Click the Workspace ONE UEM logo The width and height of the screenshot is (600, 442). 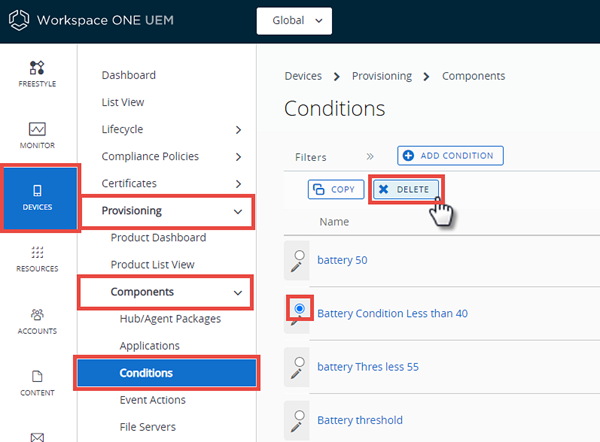(19, 20)
